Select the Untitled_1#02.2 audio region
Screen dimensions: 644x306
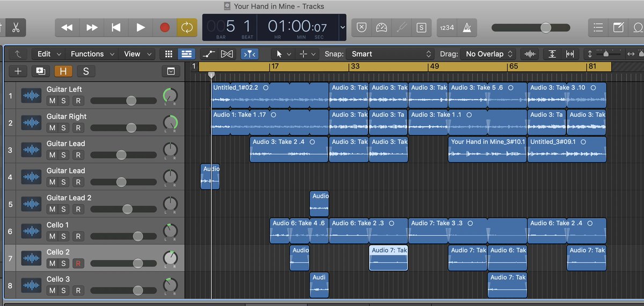coord(270,95)
